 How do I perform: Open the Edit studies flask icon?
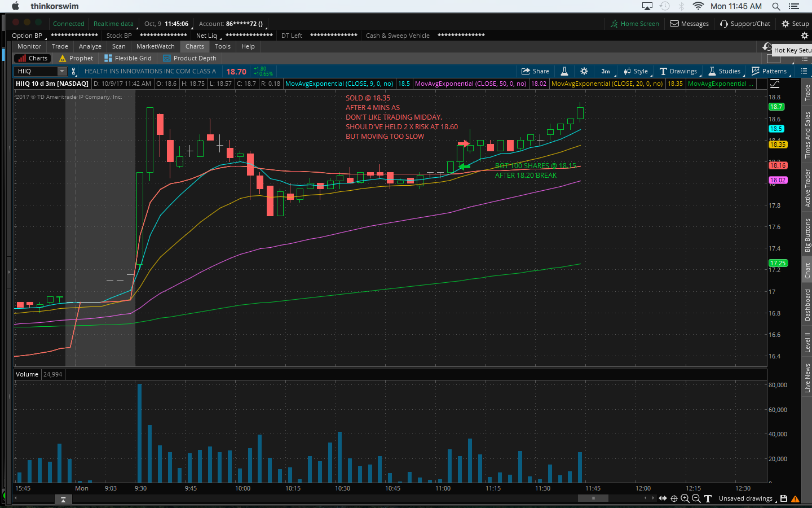[x=564, y=71]
